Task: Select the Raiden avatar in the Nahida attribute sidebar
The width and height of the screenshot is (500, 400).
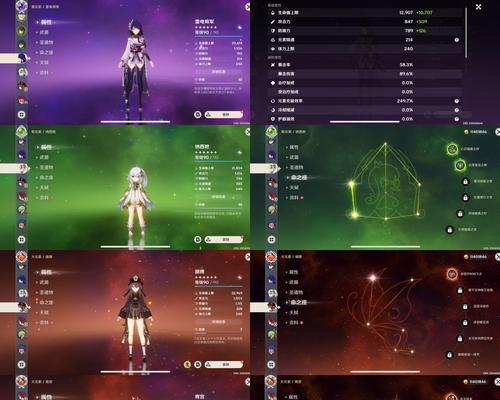Action: pos(22,154)
